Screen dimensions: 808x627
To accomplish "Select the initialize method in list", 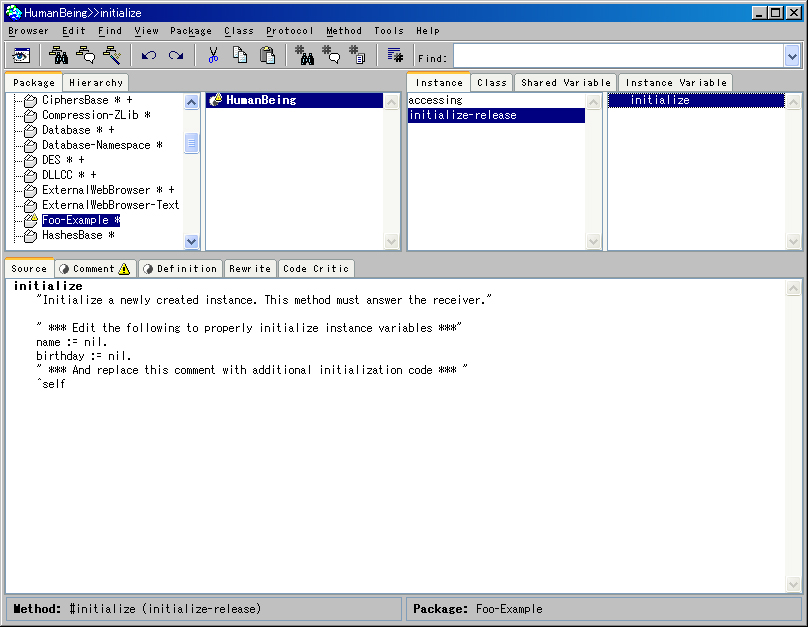I will (x=696, y=100).
